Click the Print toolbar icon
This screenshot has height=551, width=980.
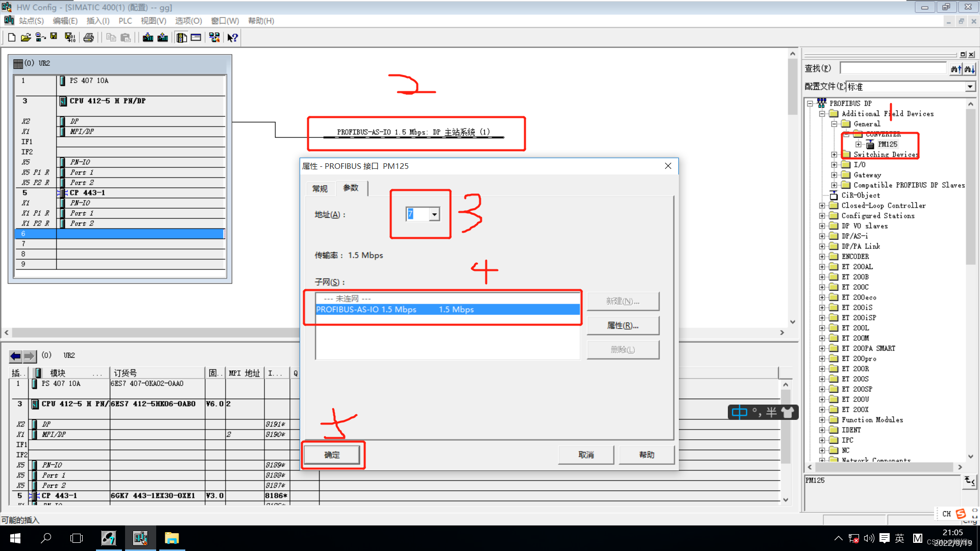(89, 37)
